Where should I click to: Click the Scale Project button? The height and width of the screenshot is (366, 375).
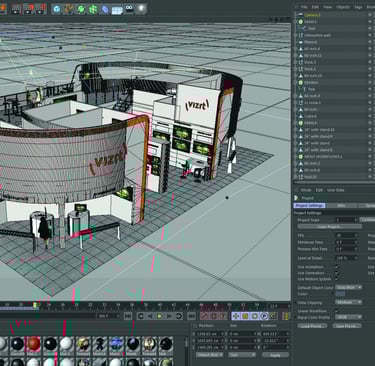click(x=330, y=227)
